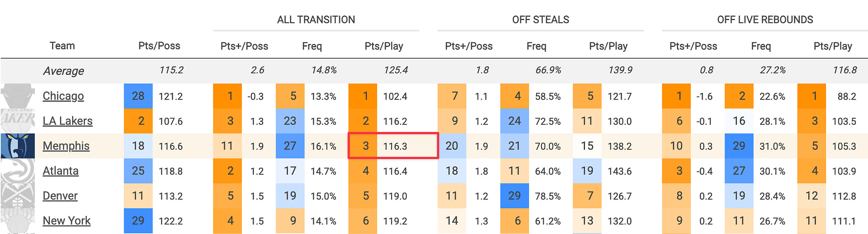Image resolution: width=868 pixels, height=234 pixels.
Task: Click the Denver Nuggets team logo
Action: [18, 196]
